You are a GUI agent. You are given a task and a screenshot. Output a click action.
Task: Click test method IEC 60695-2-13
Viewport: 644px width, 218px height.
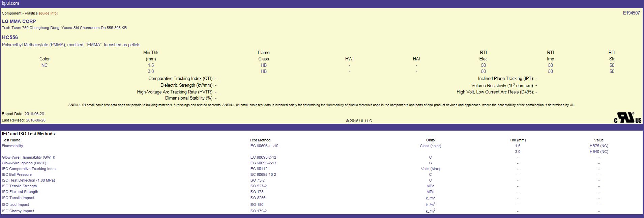pyautogui.click(x=263, y=163)
